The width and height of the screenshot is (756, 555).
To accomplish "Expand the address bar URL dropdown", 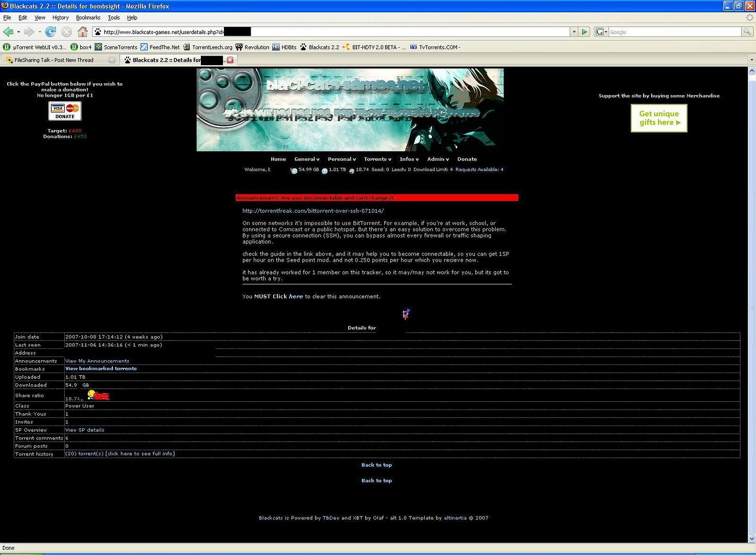I will click(574, 32).
